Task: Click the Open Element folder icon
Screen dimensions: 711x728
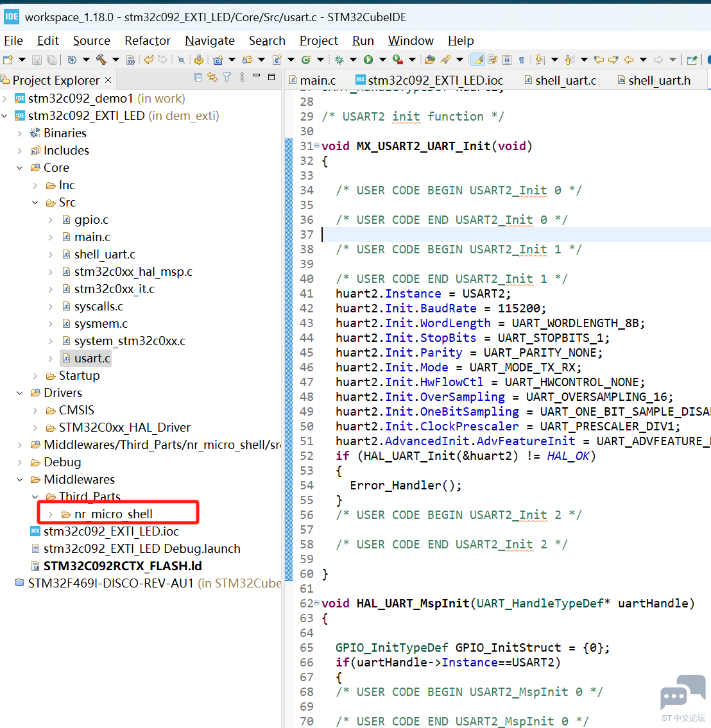Action: (429, 60)
